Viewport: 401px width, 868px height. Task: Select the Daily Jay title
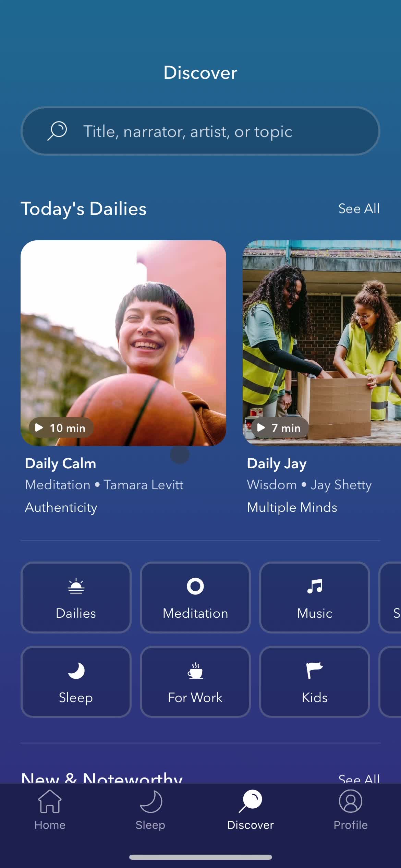coord(277,463)
